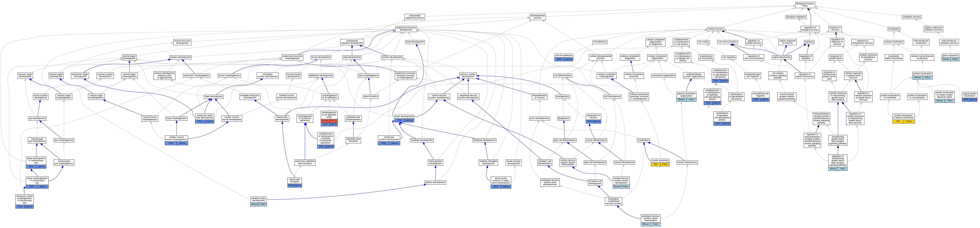
Task: Click the 'gene expression' Mouse Pals1 node
Action: coord(950,57)
